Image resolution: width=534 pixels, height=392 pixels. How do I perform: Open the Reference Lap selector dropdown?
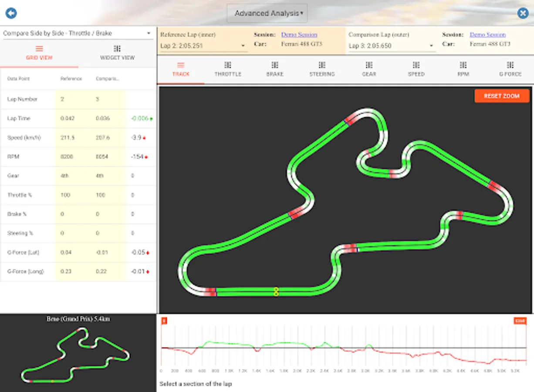point(203,46)
